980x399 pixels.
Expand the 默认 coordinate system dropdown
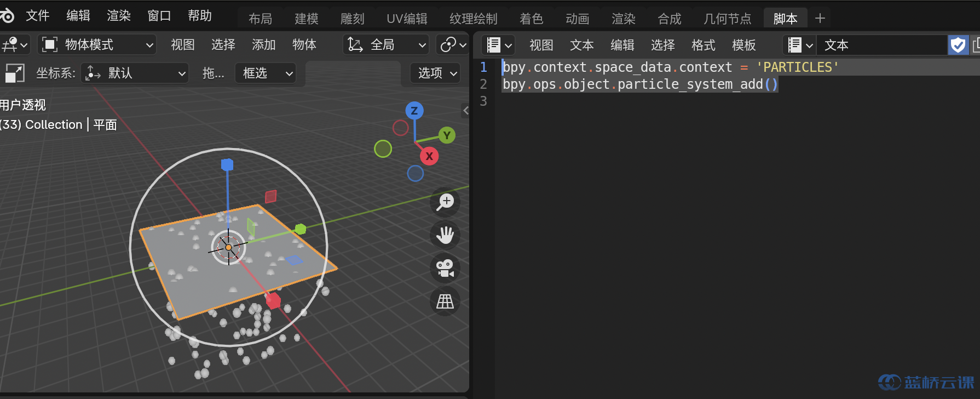(x=135, y=73)
